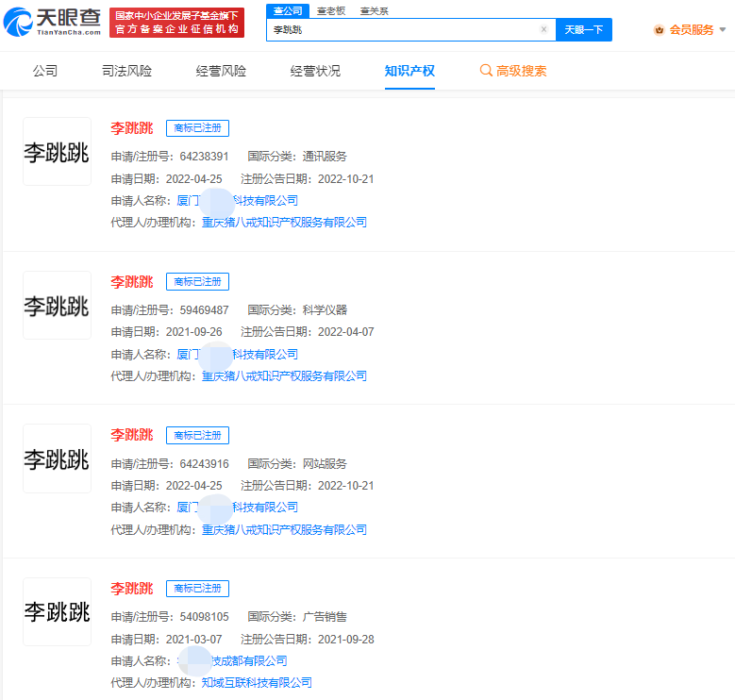
Task: Open the 会员服务 member services link
Action: point(692,30)
